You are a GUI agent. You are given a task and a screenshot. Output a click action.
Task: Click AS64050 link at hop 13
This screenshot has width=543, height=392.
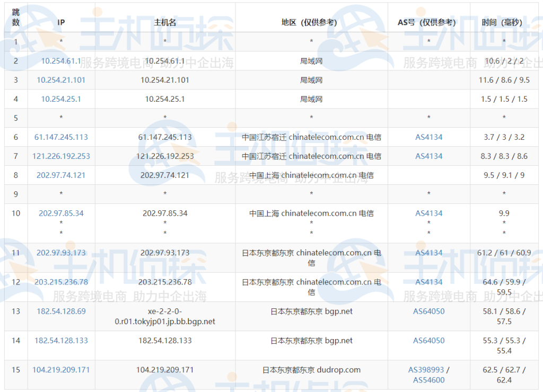pos(428,311)
